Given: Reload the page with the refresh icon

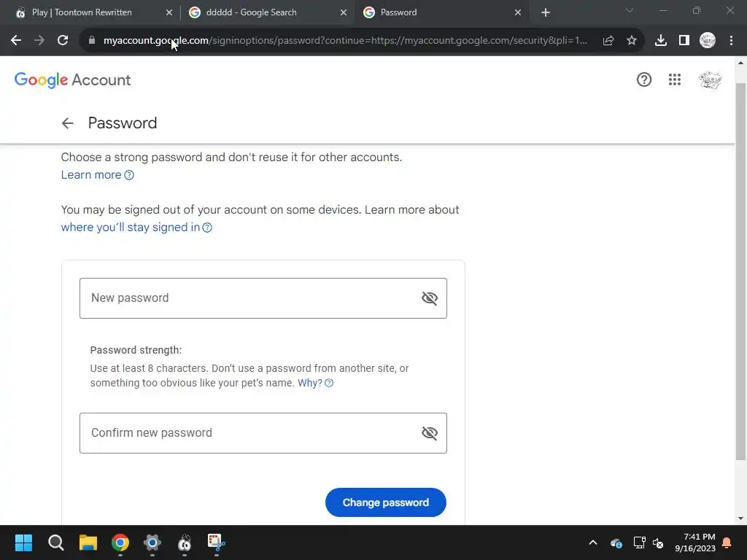Looking at the screenshot, I should 63,41.
